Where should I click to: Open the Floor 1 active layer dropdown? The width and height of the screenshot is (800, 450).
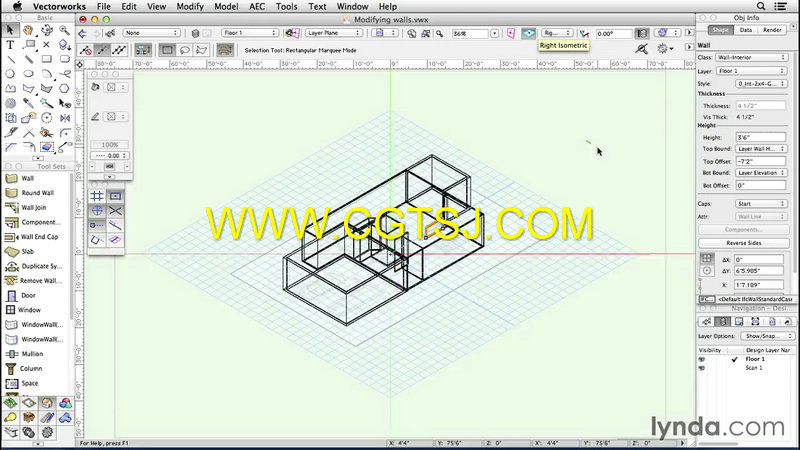[x=249, y=33]
